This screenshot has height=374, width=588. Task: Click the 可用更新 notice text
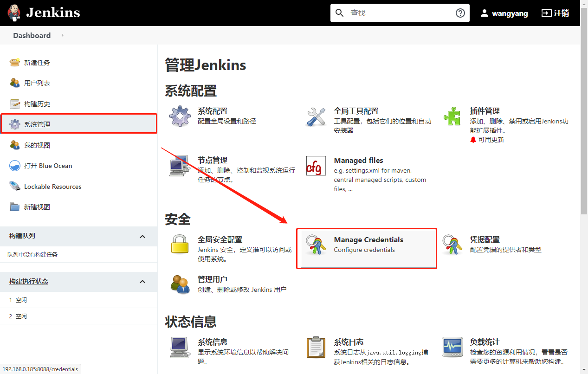tap(491, 140)
